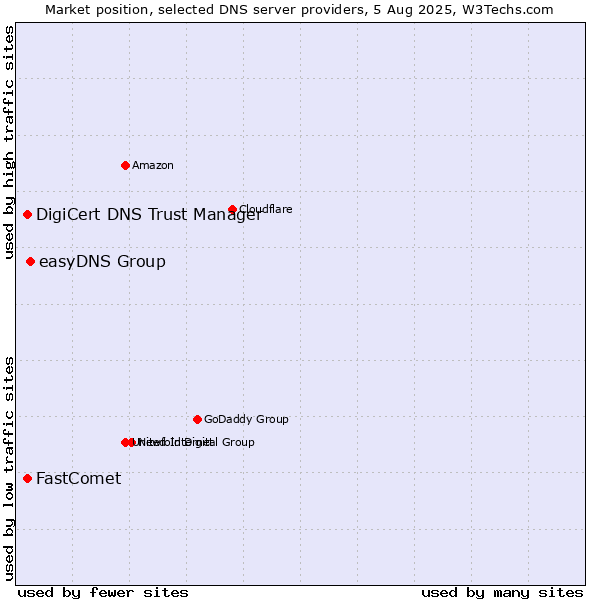The width and height of the screenshot is (600, 600).
Task: Click the red Amazon data point
Action: click(125, 165)
